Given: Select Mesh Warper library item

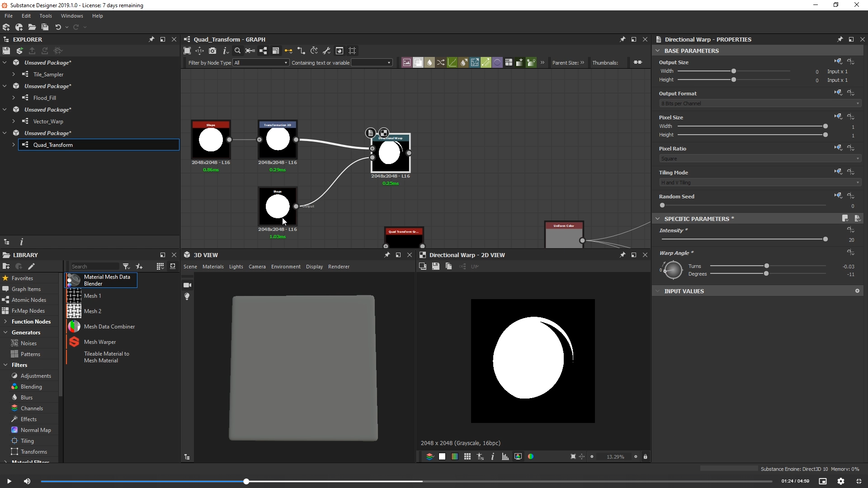Looking at the screenshot, I should [x=100, y=342].
